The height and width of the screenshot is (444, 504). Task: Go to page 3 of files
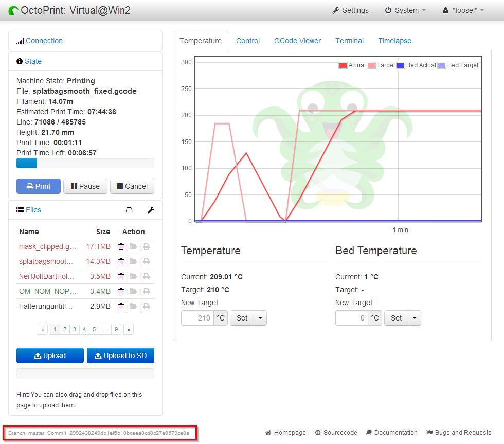pos(75,329)
